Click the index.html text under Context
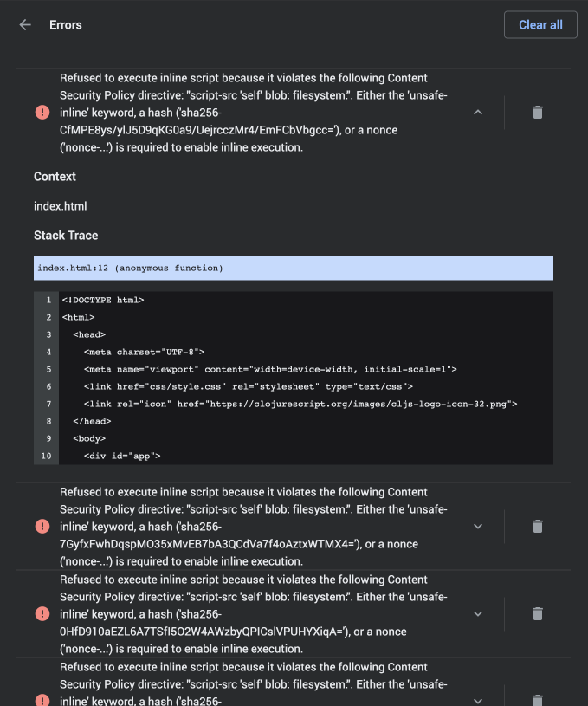Image resolution: width=588 pixels, height=706 pixels. (x=61, y=206)
